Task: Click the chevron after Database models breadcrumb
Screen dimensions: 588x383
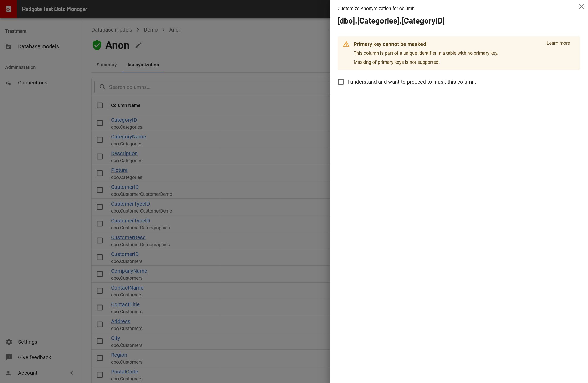Action: coord(138,30)
